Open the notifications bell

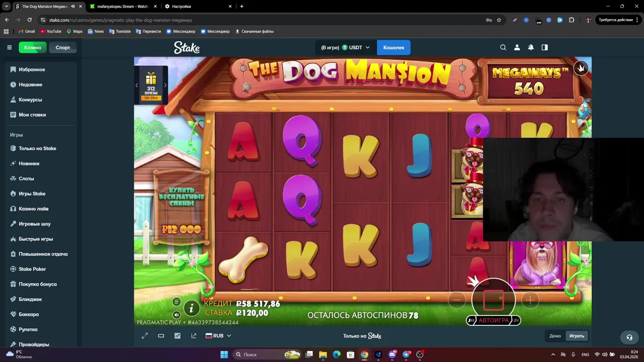(531, 47)
